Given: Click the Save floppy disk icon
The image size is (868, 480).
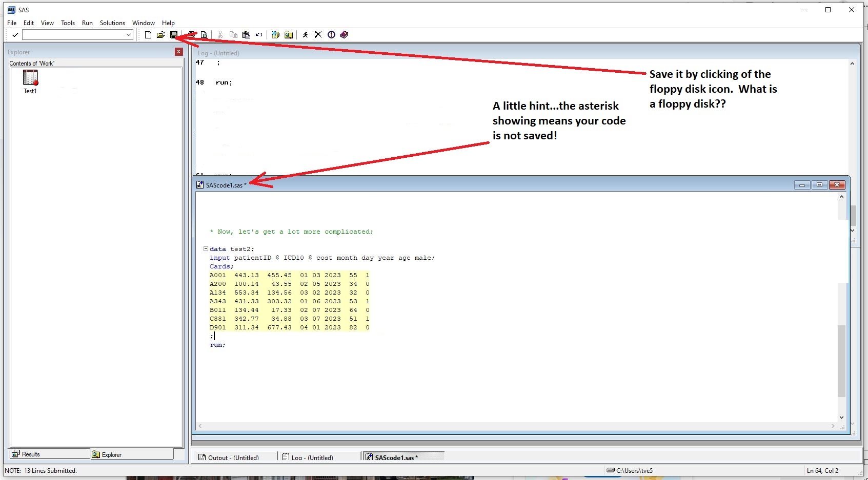Looking at the screenshot, I should point(174,35).
